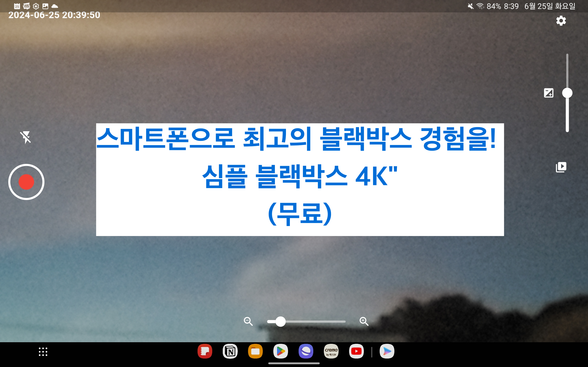The width and height of the screenshot is (588, 367).
Task: Launch the red notes app in taskbar
Action: (205, 351)
